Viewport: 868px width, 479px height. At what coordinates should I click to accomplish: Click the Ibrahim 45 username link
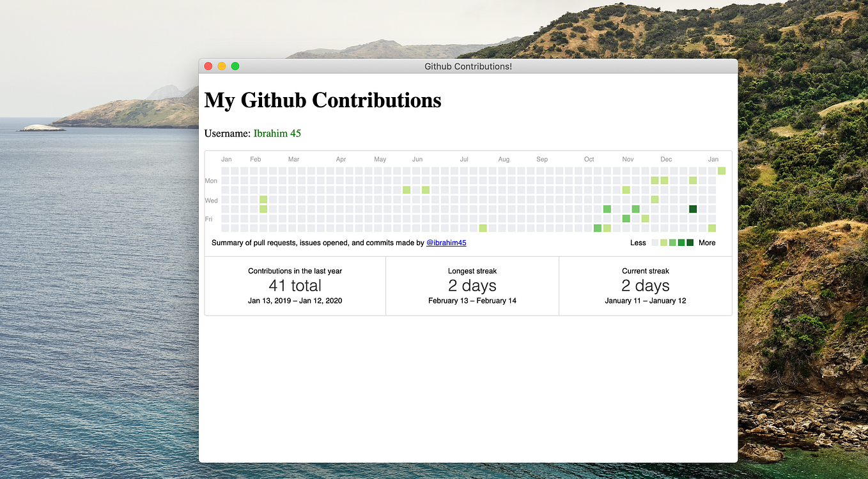pyautogui.click(x=277, y=133)
